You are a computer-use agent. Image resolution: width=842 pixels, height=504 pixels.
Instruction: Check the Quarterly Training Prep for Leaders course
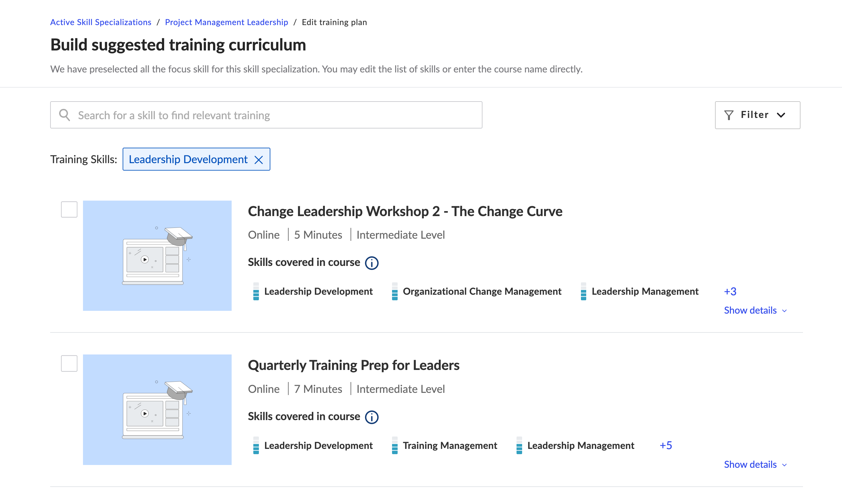click(x=69, y=363)
